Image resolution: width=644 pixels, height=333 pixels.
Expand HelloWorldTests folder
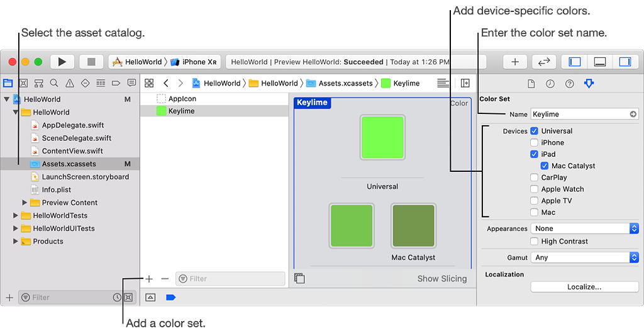point(16,215)
